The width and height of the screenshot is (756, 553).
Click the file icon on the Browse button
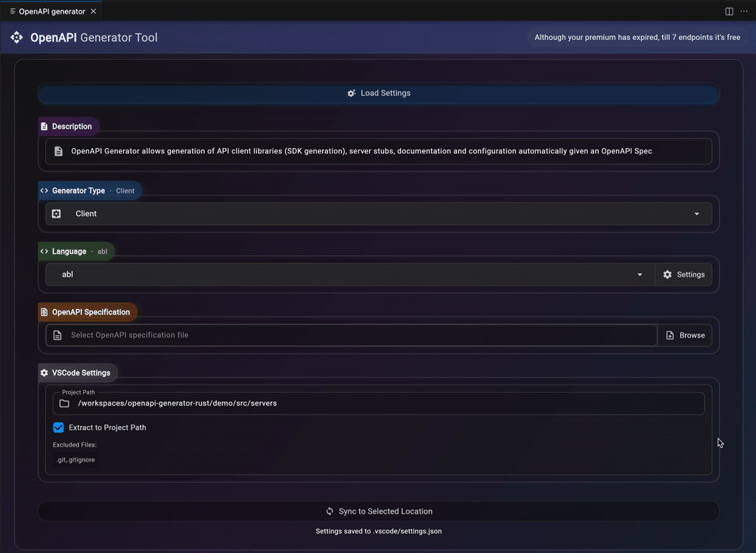670,335
